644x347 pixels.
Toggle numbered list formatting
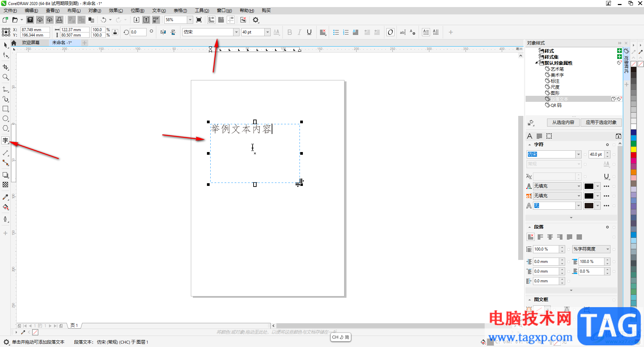pyautogui.click(x=346, y=32)
